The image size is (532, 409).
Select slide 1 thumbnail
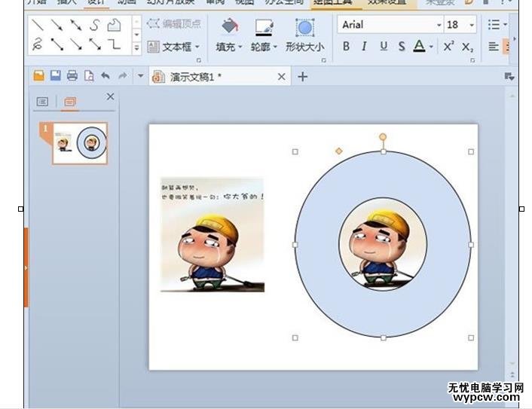[x=80, y=143]
